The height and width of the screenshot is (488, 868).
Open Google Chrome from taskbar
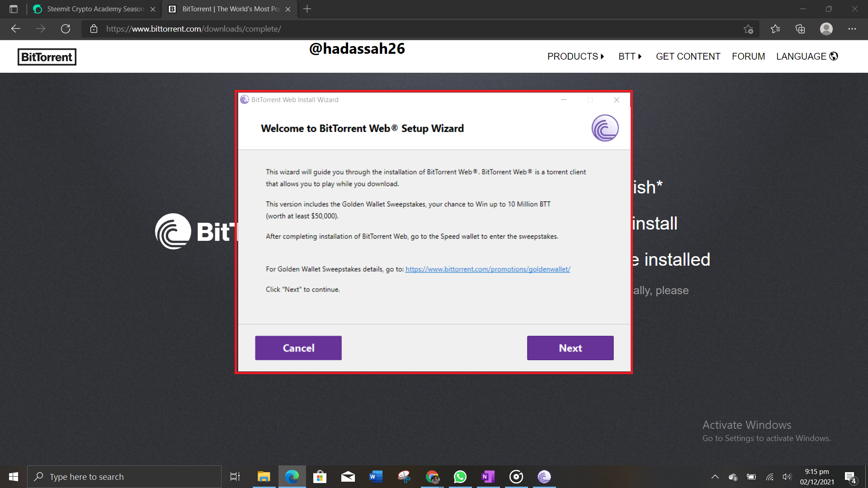tap(432, 477)
